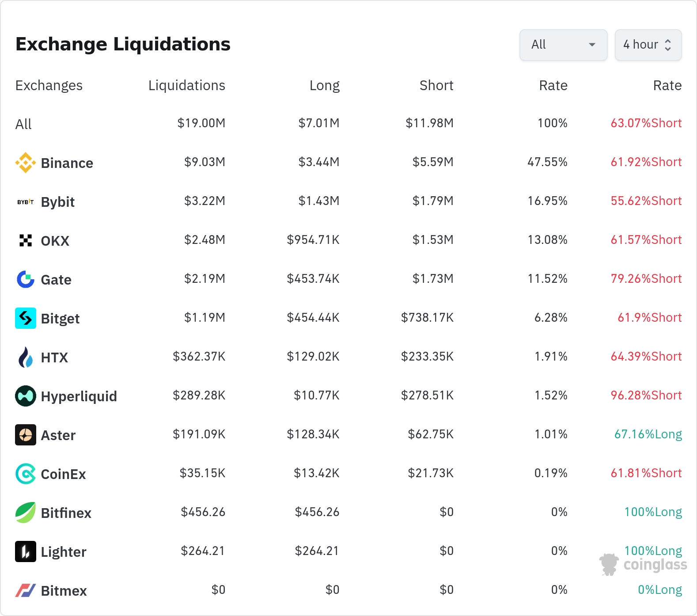Image resolution: width=697 pixels, height=616 pixels.
Task: Open the All symbols dropdown
Action: tap(563, 45)
